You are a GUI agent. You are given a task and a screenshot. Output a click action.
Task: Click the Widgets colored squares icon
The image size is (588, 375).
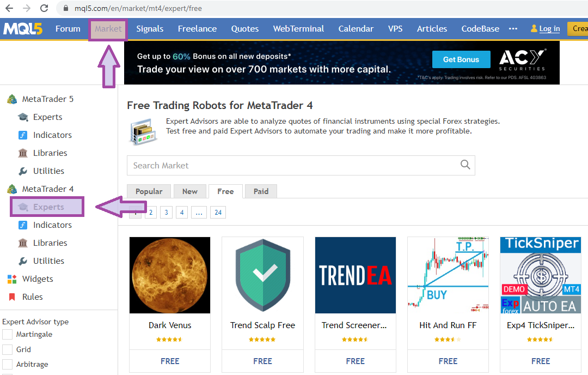pyautogui.click(x=12, y=279)
